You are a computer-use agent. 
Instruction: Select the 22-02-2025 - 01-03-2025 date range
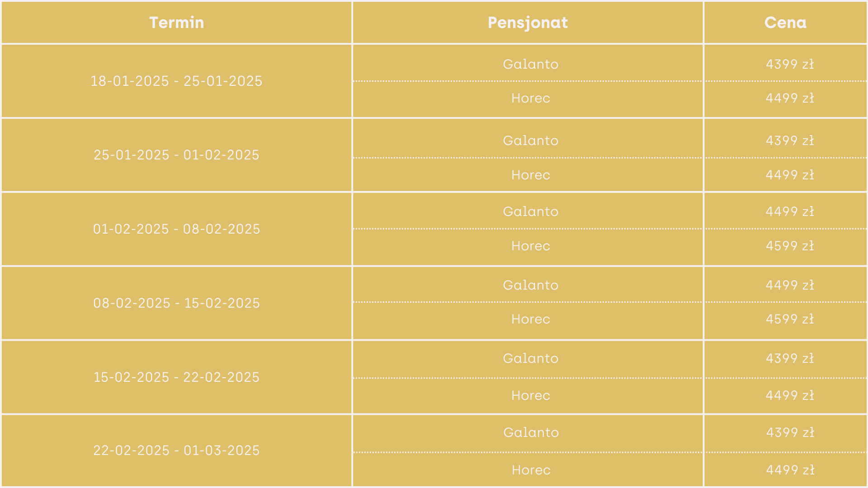(x=176, y=450)
